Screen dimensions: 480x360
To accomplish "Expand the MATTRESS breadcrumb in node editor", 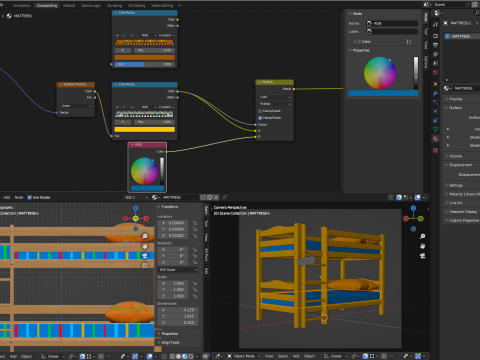I will coord(3,16).
